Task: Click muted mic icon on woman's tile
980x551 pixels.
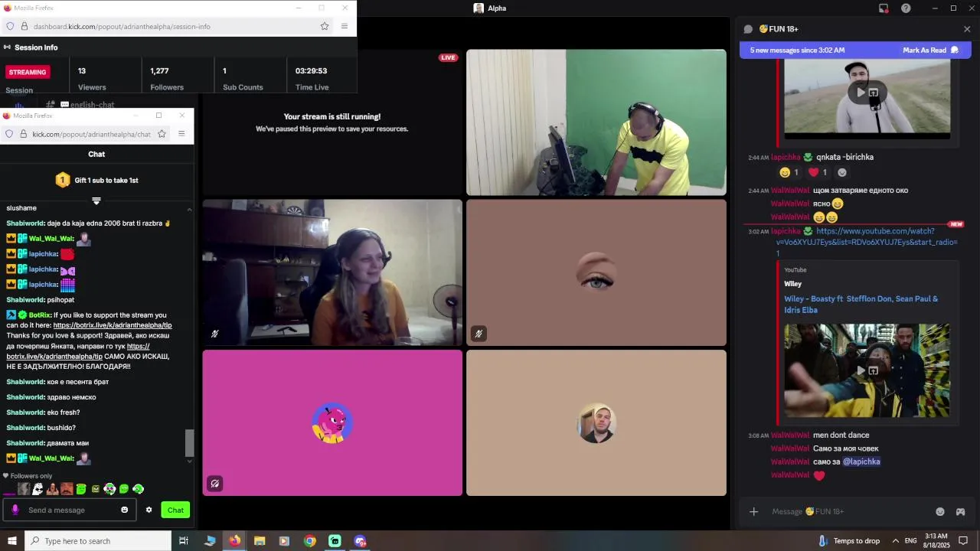Action: click(x=214, y=334)
